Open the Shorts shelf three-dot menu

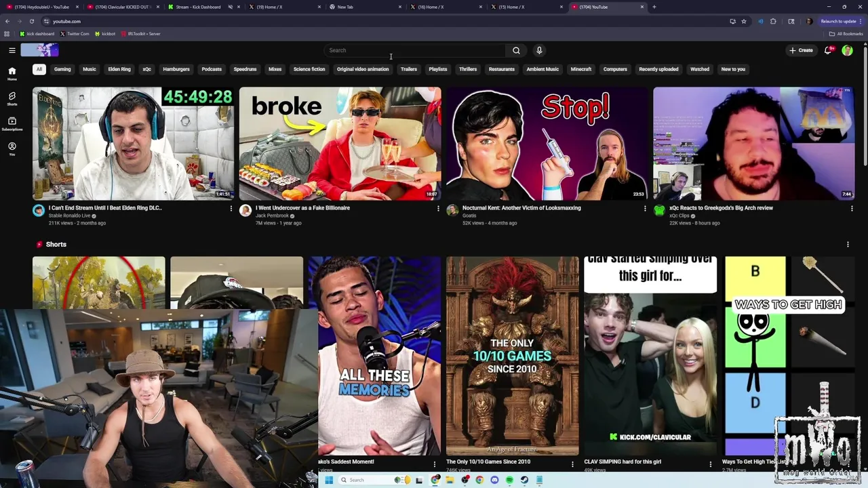point(848,245)
